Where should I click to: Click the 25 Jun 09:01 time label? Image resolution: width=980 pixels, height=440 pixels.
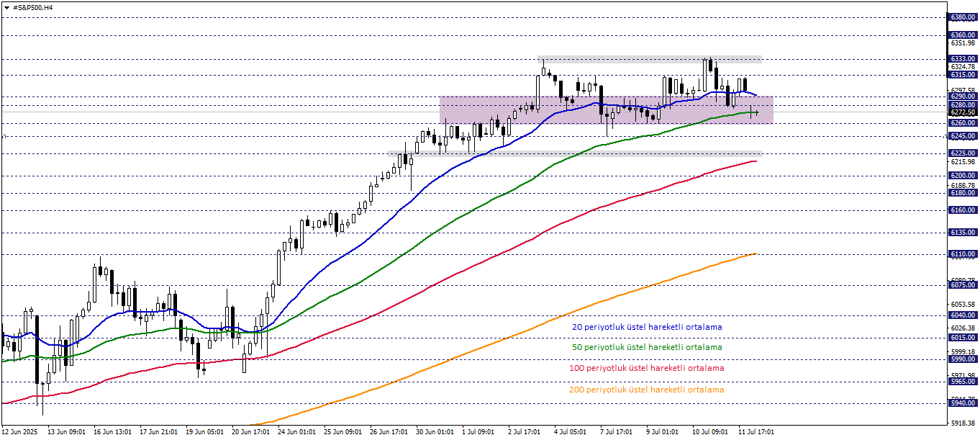[342, 432]
